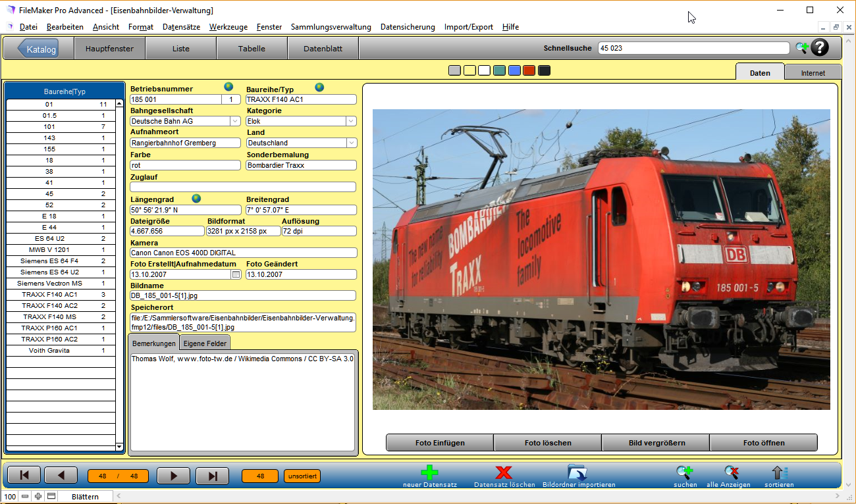This screenshot has width=856, height=504.
Task: Click the red X Datensatz löschen icon
Action: click(x=504, y=472)
